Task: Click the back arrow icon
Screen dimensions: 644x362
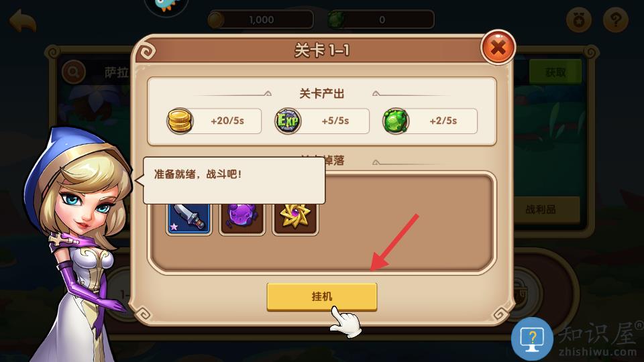Action: 23,21
